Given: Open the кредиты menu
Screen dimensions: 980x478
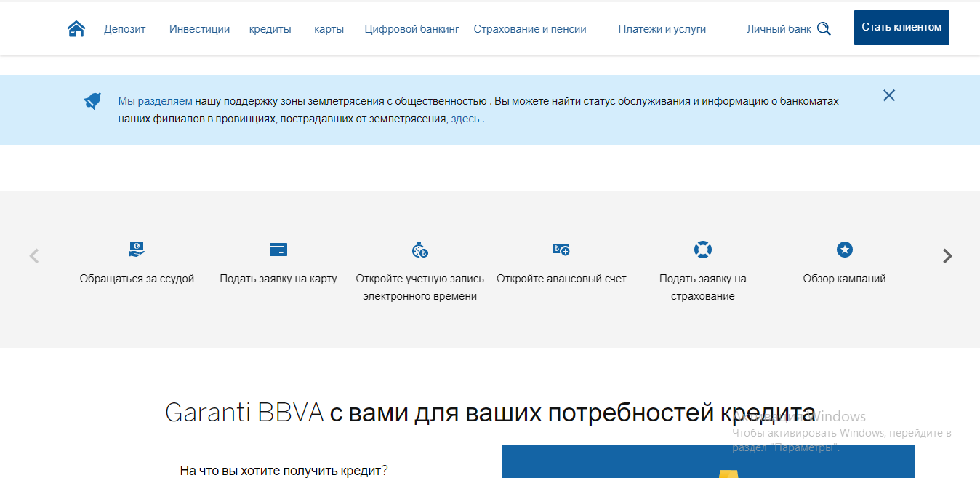Looking at the screenshot, I should 270,29.
